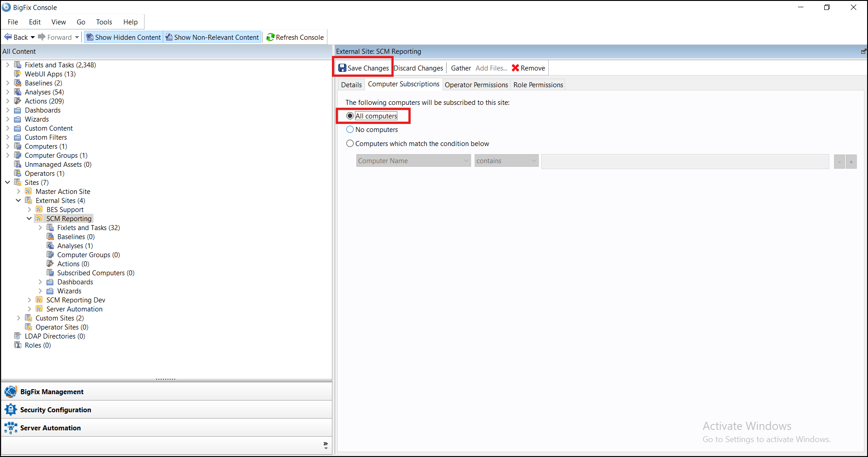
Task: Collapse the External Sites (4) node
Action: pyautogui.click(x=19, y=200)
